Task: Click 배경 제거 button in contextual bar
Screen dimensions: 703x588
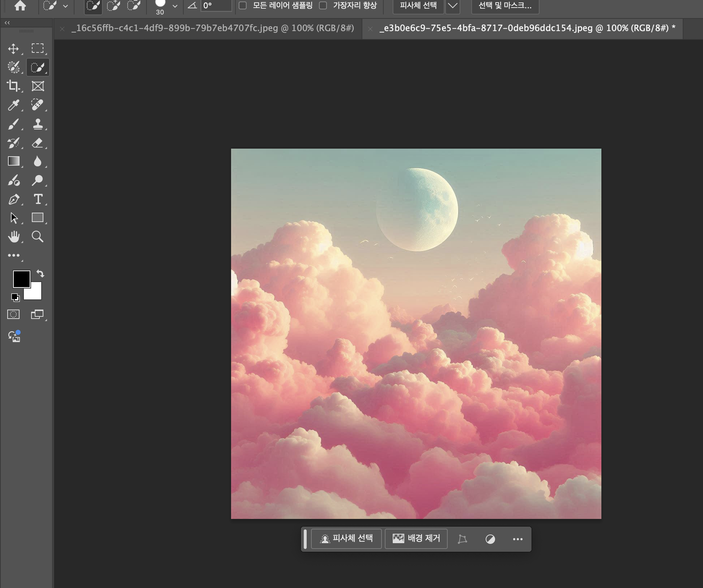Action: click(x=416, y=538)
